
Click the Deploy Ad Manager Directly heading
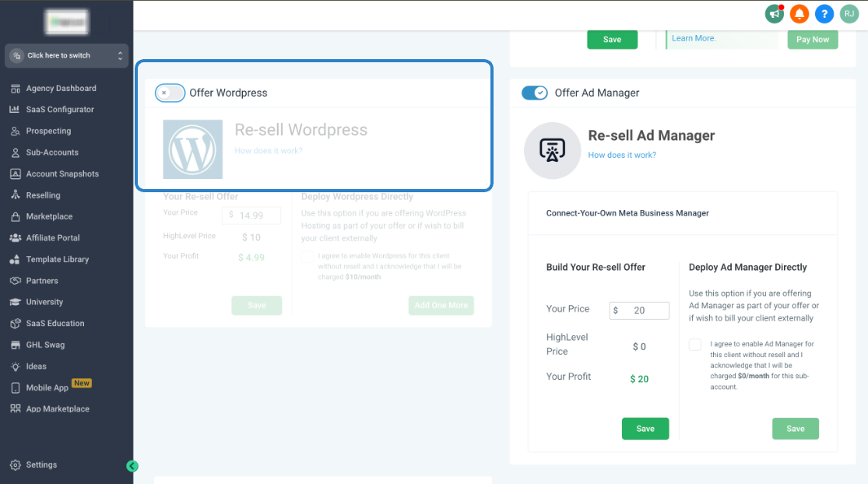point(747,268)
